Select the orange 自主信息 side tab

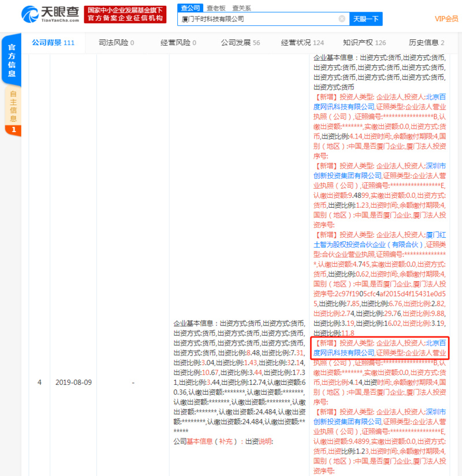[13, 106]
